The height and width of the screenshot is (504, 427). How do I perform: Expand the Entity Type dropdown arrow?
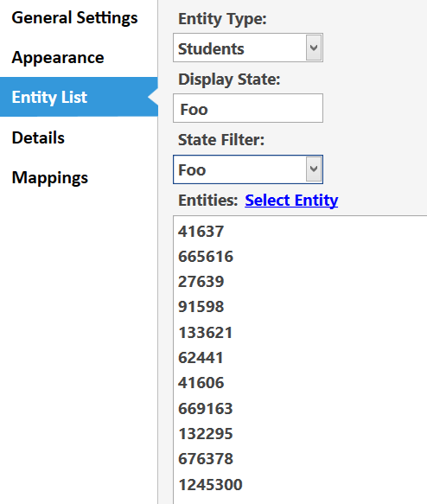click(x=314, y=48)
